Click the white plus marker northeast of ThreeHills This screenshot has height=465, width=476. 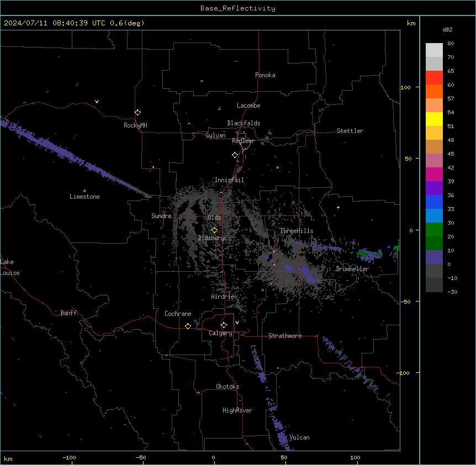338,207
